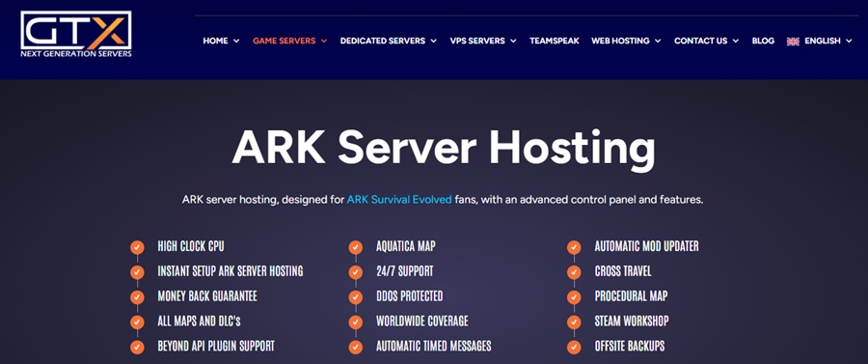
Task: Click the High Clock CPU feature text
Action: (191, 246)
